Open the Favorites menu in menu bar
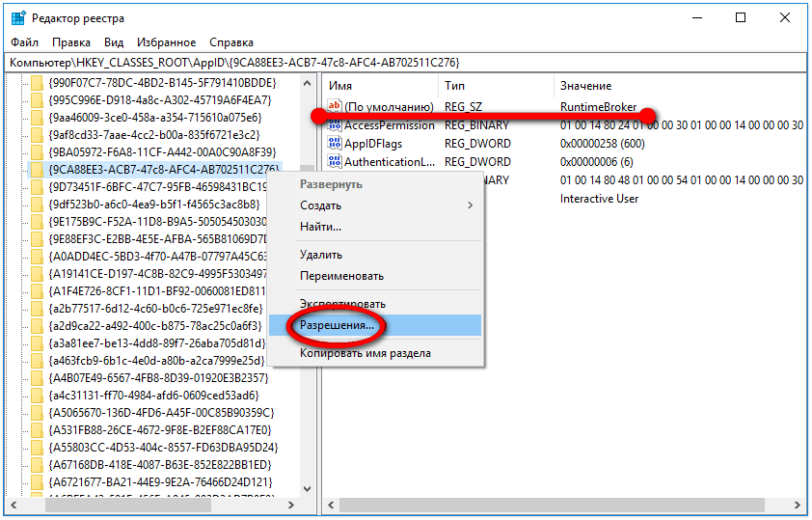 coord(167,43)
